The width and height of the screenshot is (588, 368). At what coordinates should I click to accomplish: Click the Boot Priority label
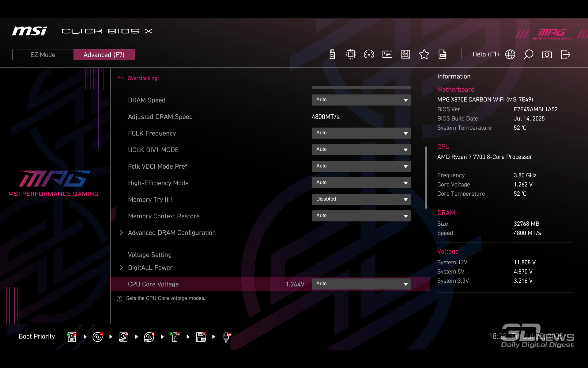point(37,336)
